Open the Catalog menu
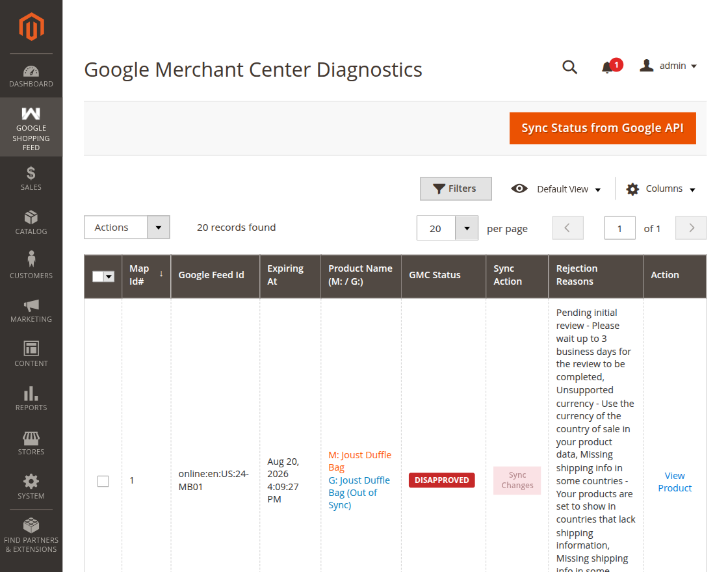Viewport: 728px width, 572px height. click(31, 223)
